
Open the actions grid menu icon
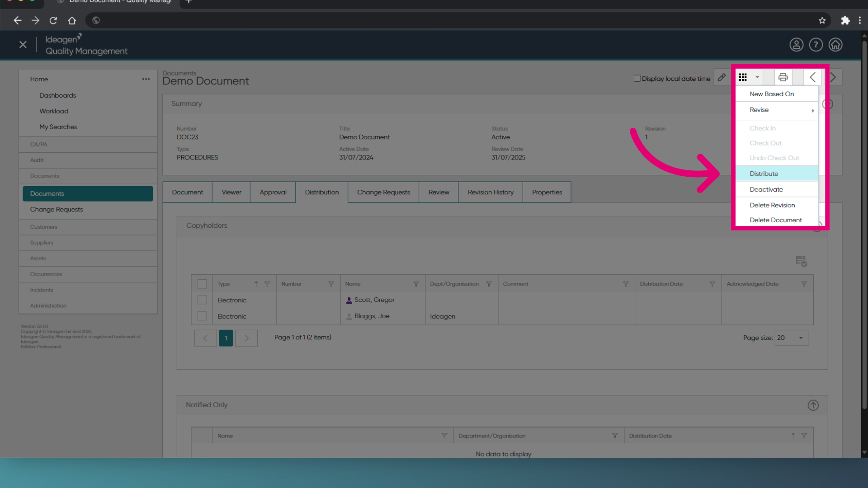743,78
